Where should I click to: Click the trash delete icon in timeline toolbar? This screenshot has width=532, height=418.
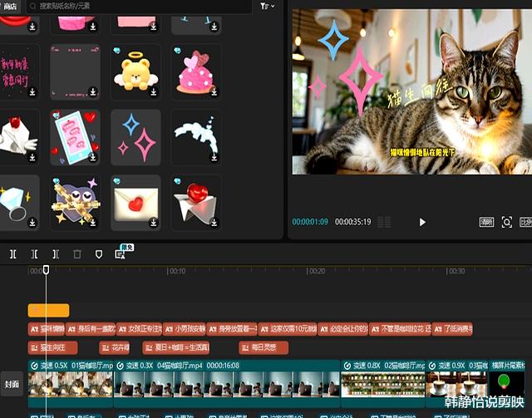click(77, 254)
